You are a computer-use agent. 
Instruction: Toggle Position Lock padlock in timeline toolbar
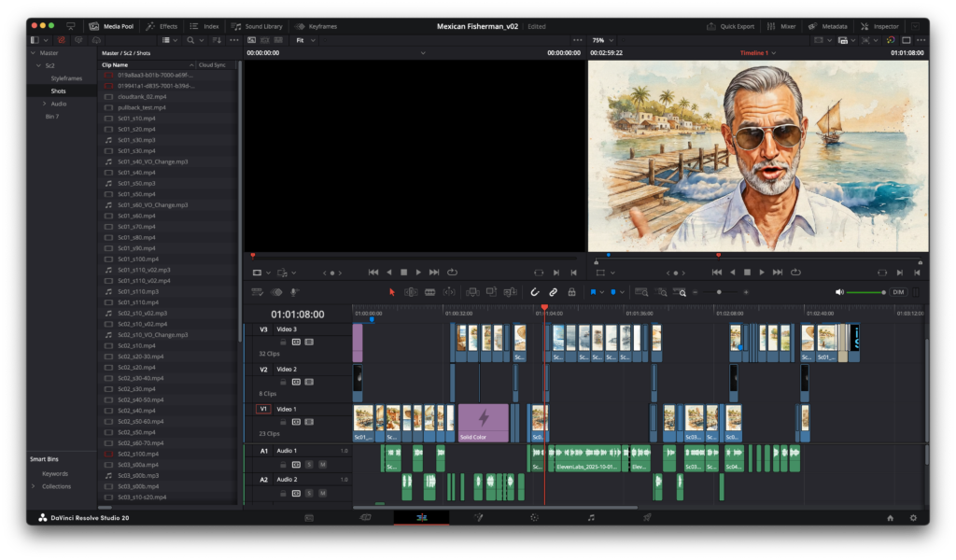[572, 292]
